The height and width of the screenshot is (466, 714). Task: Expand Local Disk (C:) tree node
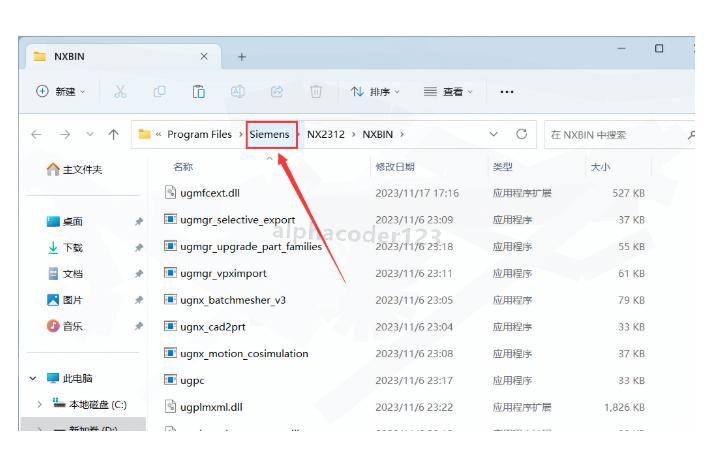[39, 404]
